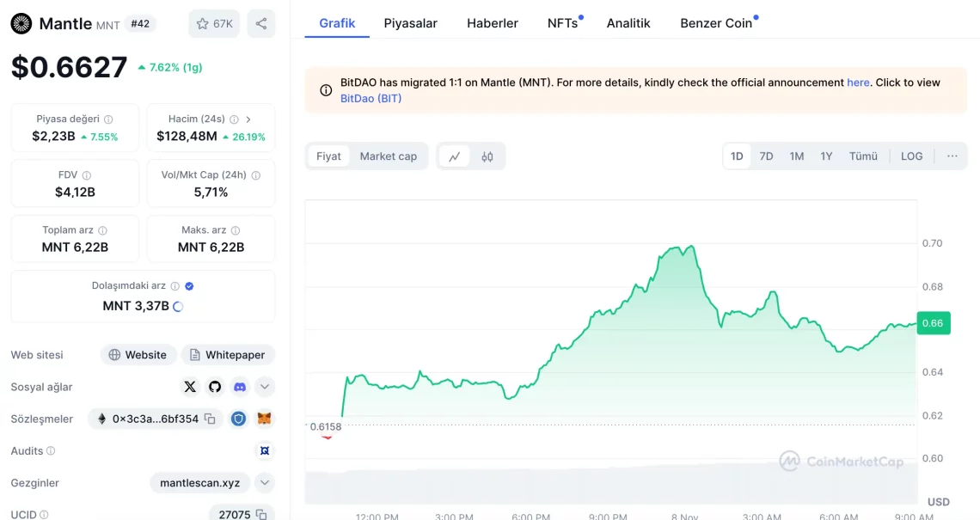
Task: Select the 1M time range
Action: (796, 156)
